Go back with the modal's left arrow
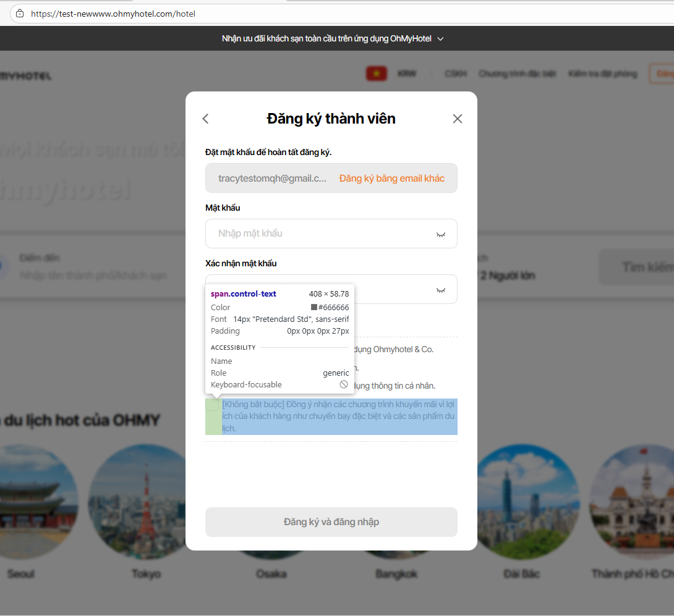 [x=205, y=119]
